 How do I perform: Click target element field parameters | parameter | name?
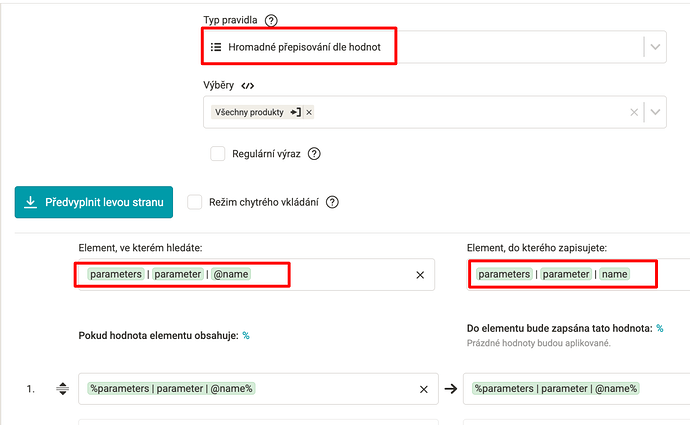578,275
